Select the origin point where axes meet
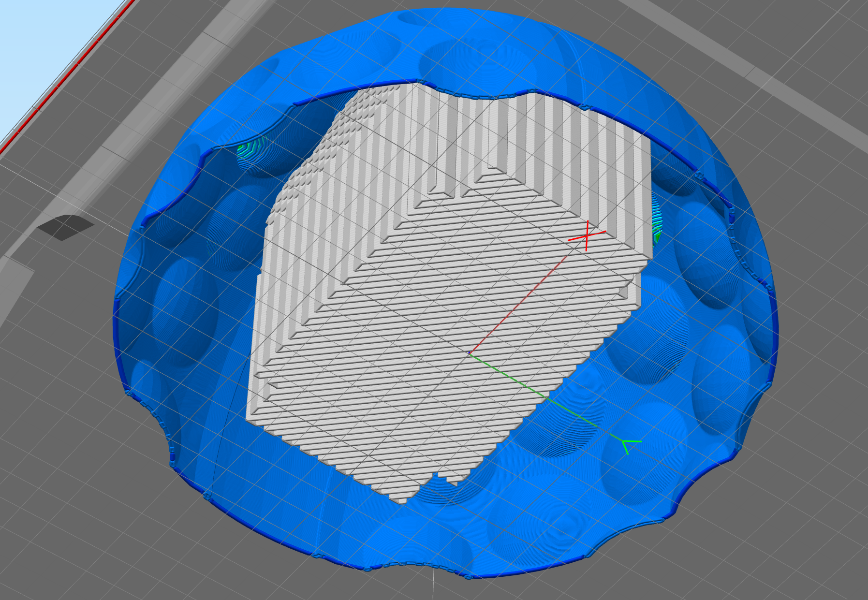This screenshot has height=600, width=868. pos(469,354)
